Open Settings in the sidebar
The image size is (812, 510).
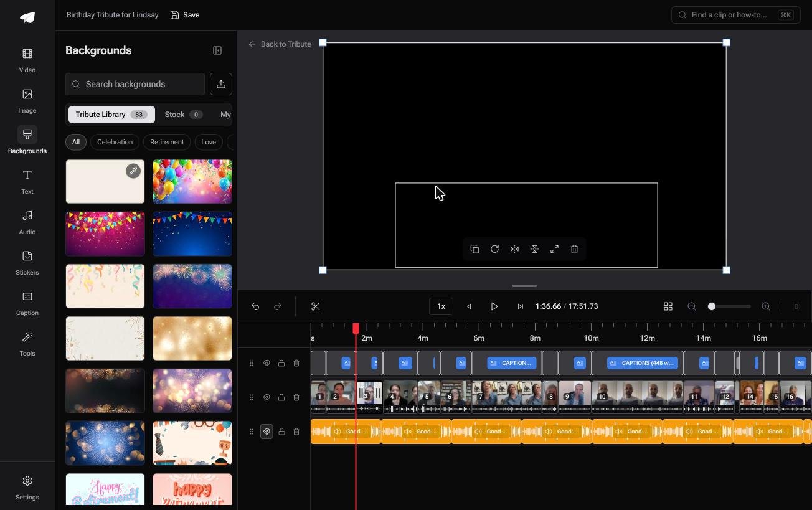[27, 488]
